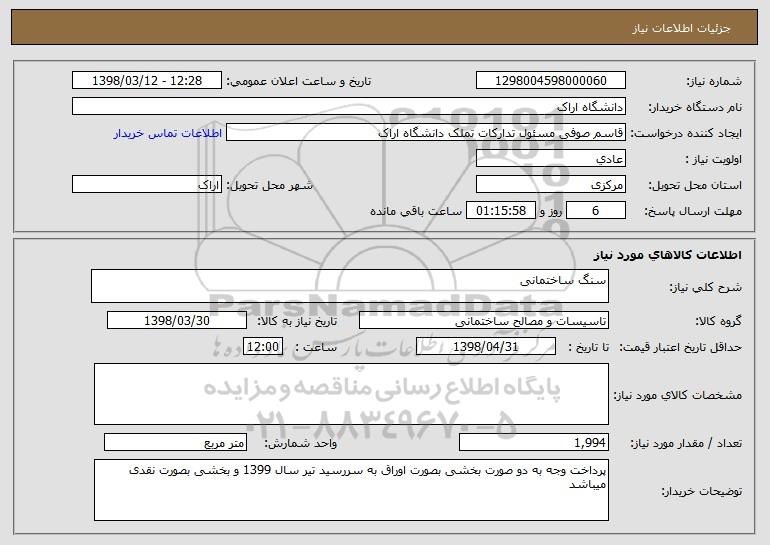Click the delivery province field مرکزی

coord(550,184)
